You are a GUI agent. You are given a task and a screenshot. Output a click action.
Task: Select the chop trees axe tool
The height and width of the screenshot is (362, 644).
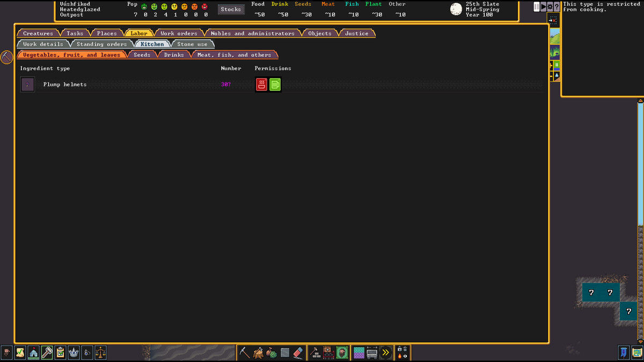point(258,353)
